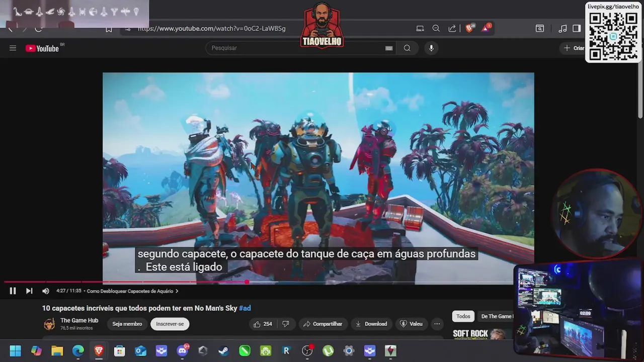Click the install/cast screen icon in address bar
This screenshot has width=644, height=362.
[420, 29]
